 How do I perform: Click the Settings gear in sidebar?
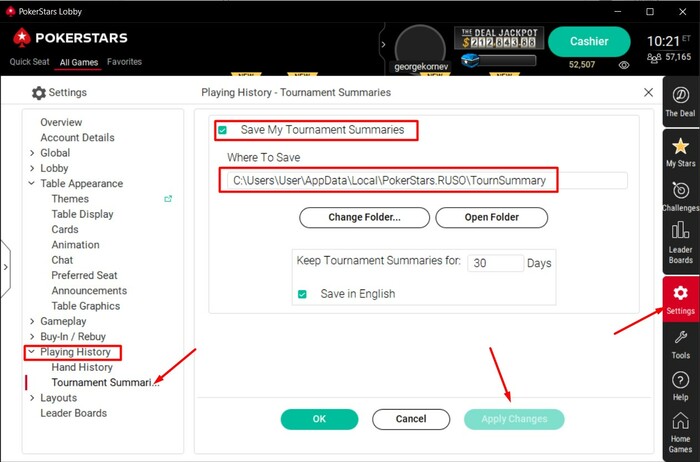[680, 300]
